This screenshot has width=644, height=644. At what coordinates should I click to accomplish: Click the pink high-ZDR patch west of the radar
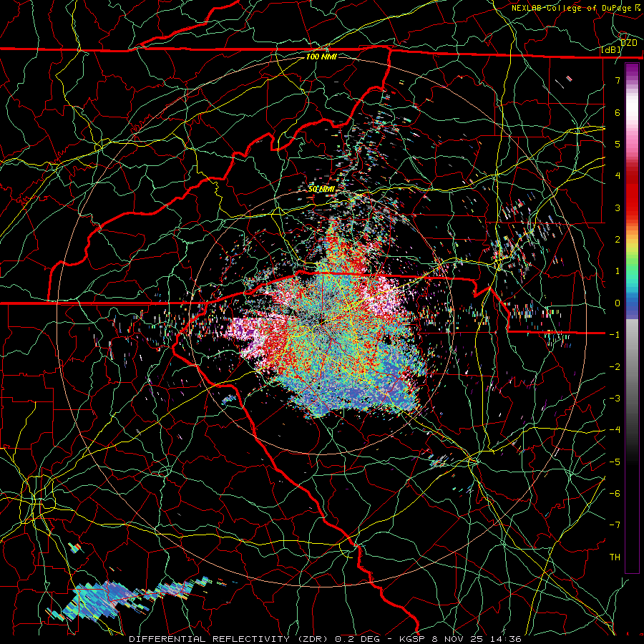tap(250, 332)
